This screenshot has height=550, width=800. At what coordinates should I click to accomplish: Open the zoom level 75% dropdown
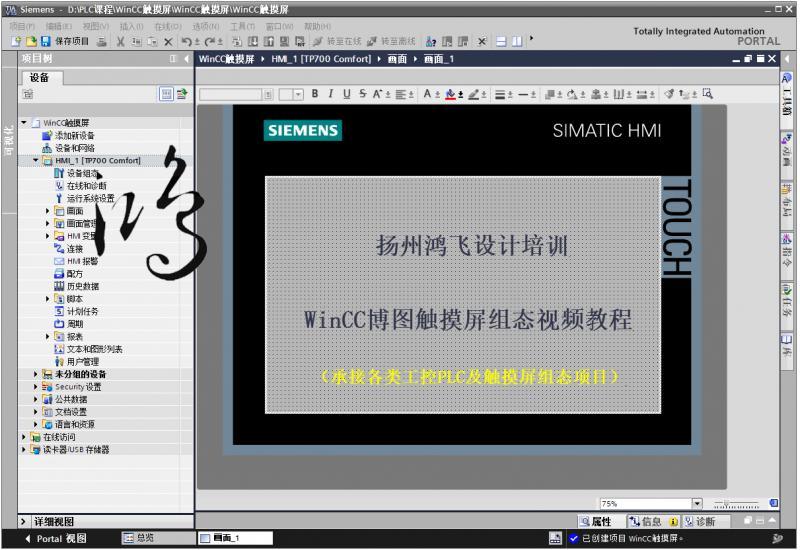(697, 502)
